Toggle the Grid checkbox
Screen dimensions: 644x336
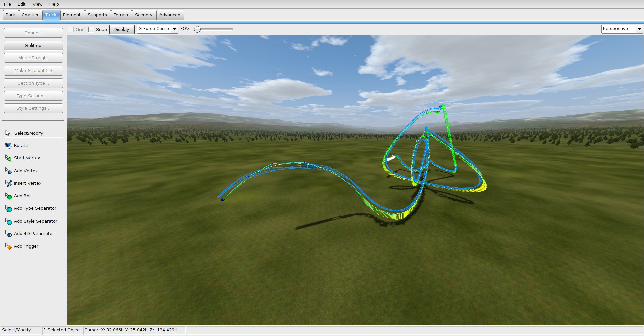pyautogui.click(x=71, y=29)
